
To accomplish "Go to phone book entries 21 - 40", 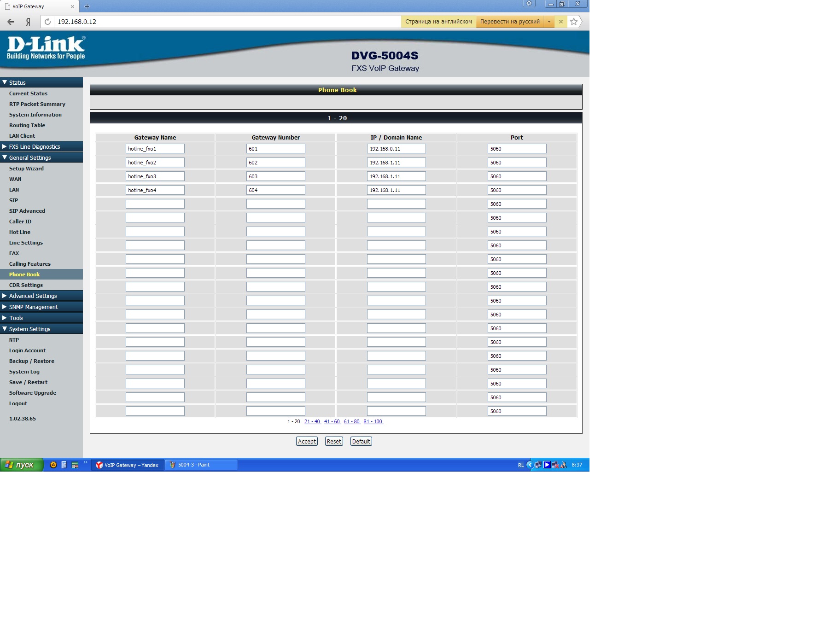I will [x=312, y=421].
